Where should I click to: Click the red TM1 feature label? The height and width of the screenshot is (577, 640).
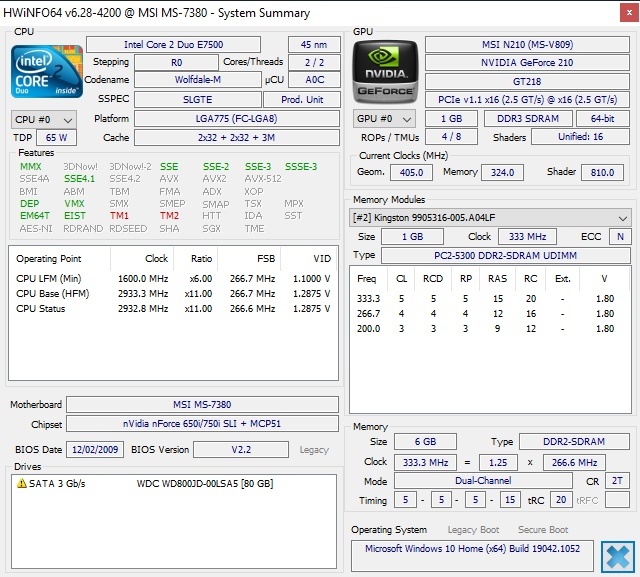[x=119, y=215]
